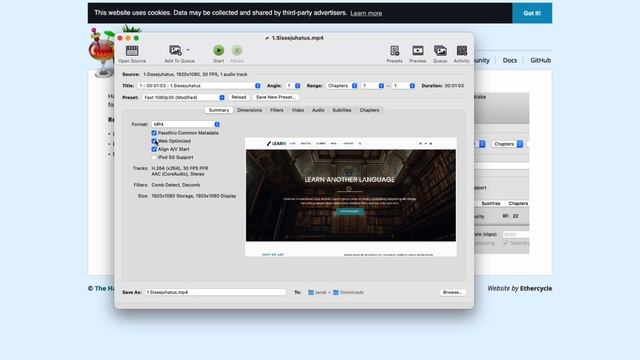Switch to the Video tab
This screenshot has height=360, width=640.
(298, 110)
